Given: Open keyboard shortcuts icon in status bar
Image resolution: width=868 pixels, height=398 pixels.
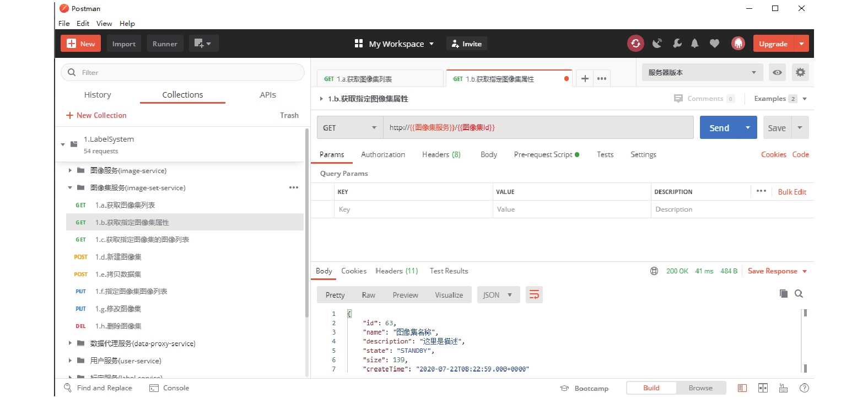Looking at the screenshot, I should [x=783, y=388].
